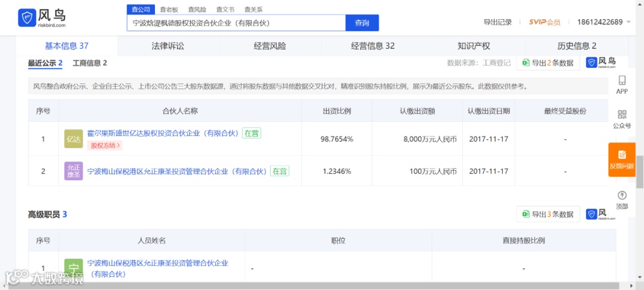Image resolution: width=644 pixels, height=290 pixels.
Task: Click the 最终受益股份 column header
Action: pos(565,111)
